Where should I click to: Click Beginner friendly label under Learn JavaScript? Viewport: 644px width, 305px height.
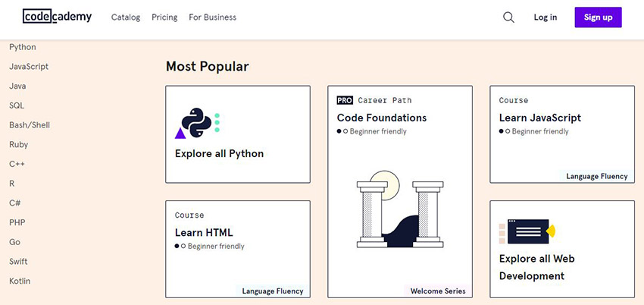pos(540,131)
